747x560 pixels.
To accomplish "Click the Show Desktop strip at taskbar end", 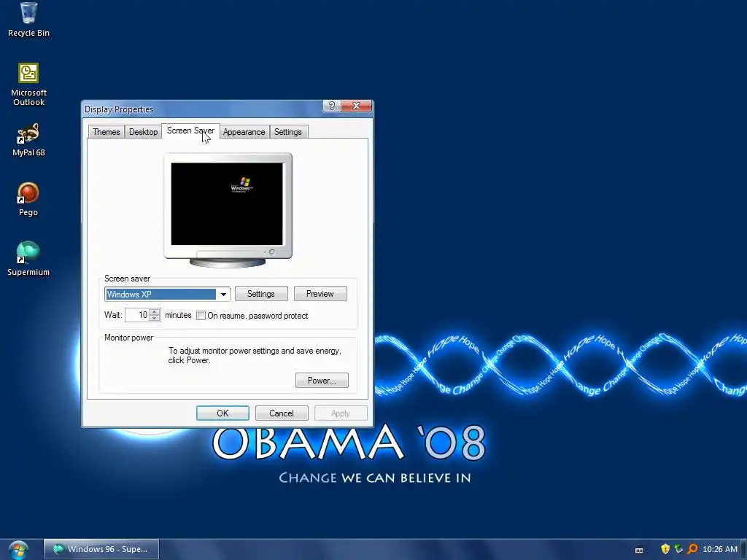I will pos(744,549).
